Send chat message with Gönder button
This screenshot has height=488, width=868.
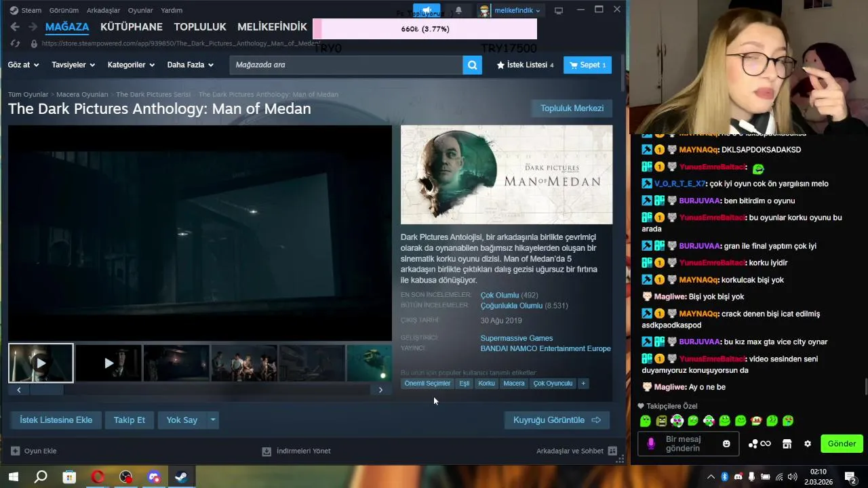[x=842, y=444]
